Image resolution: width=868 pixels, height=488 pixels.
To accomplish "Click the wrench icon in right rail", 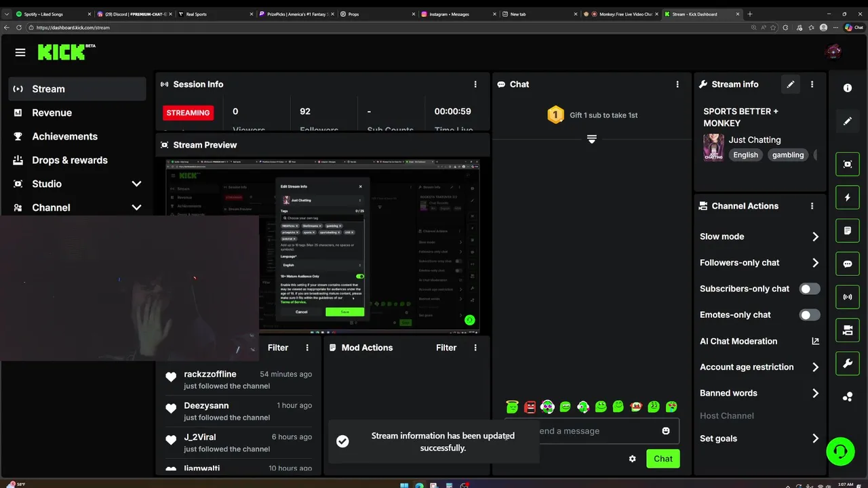I will click(x=848, y=364).
